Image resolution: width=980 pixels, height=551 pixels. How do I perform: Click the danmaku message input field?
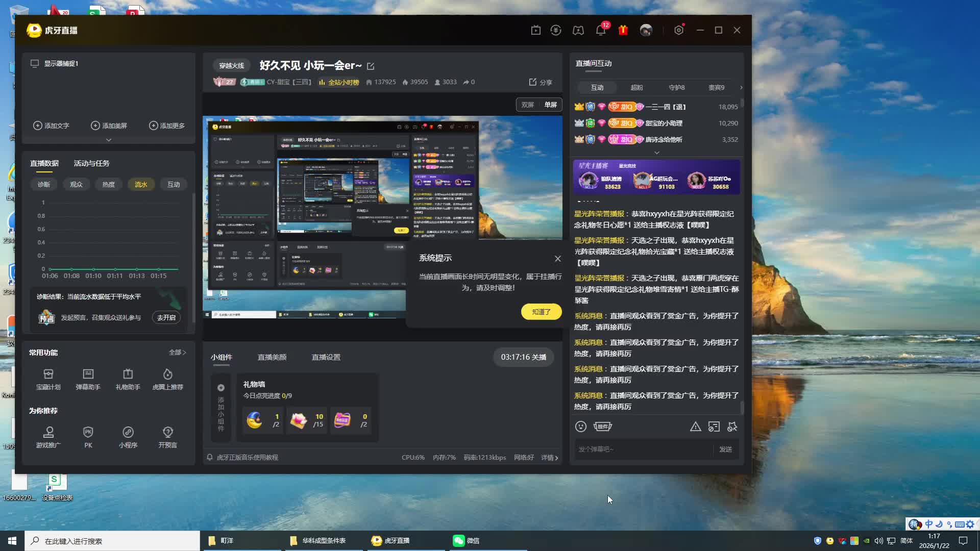[643, 449]
